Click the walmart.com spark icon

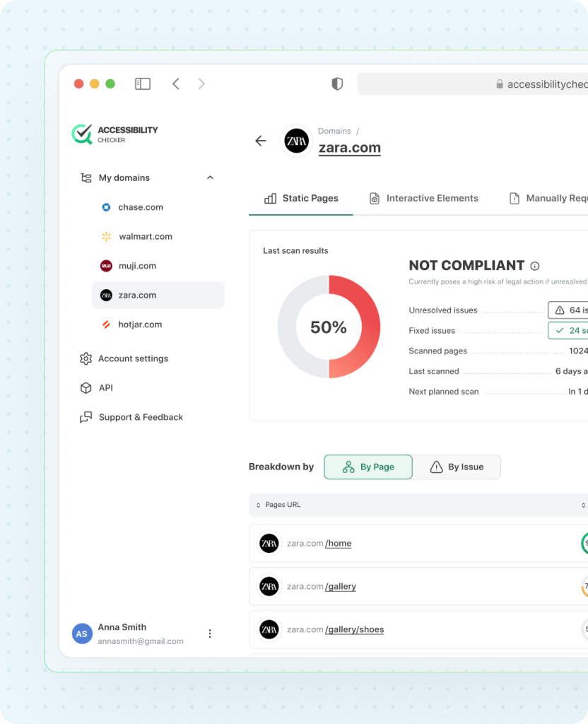(106, 236)
